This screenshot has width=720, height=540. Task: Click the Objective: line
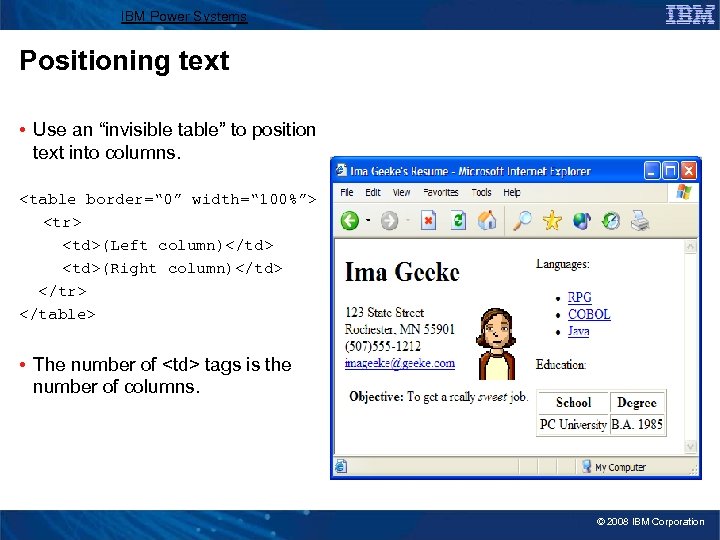439,397
